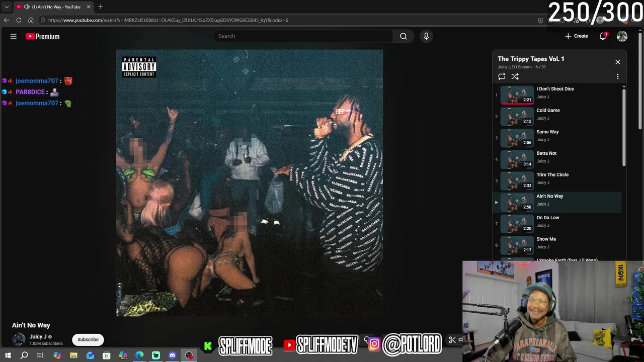Open Discord from taskbar
This screenshot has height=362, width=644.
pyautogui.click(x=173, y=355)
